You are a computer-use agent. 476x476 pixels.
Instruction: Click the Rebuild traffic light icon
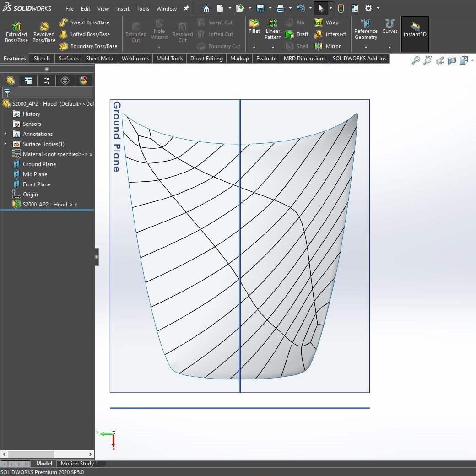pos(341,8)
